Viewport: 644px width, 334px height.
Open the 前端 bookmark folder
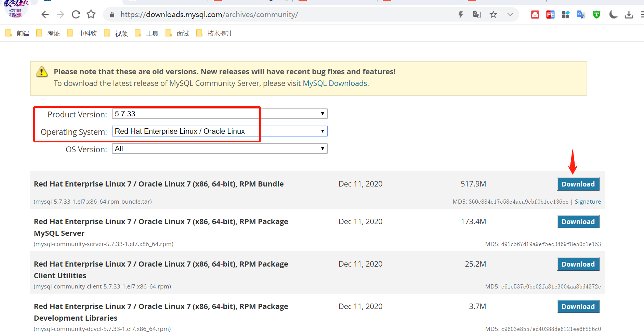click(17, 33)
